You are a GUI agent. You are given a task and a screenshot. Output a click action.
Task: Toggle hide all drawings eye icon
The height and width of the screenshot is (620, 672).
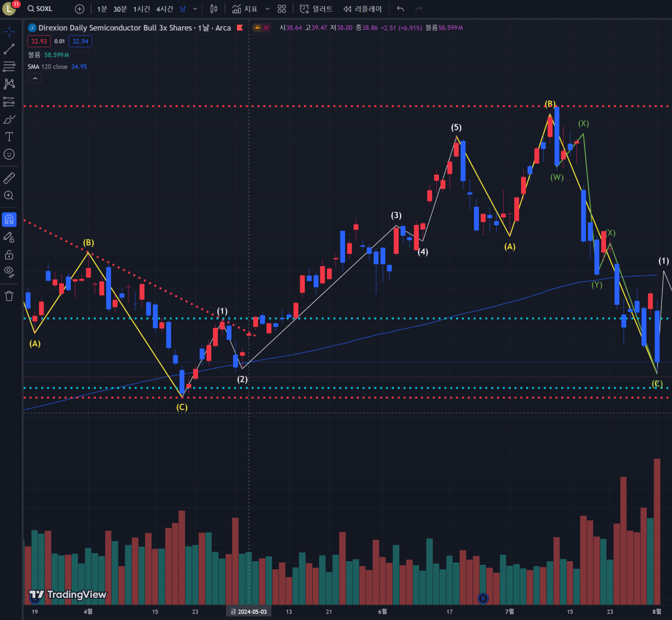click(9, 272)
